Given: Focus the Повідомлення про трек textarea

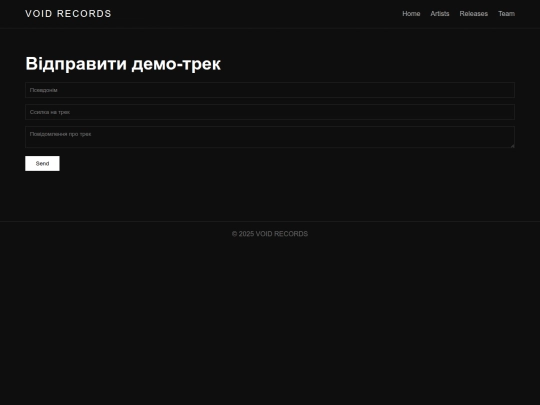Looking at the screenshot, I should click(x=270, y=137).
